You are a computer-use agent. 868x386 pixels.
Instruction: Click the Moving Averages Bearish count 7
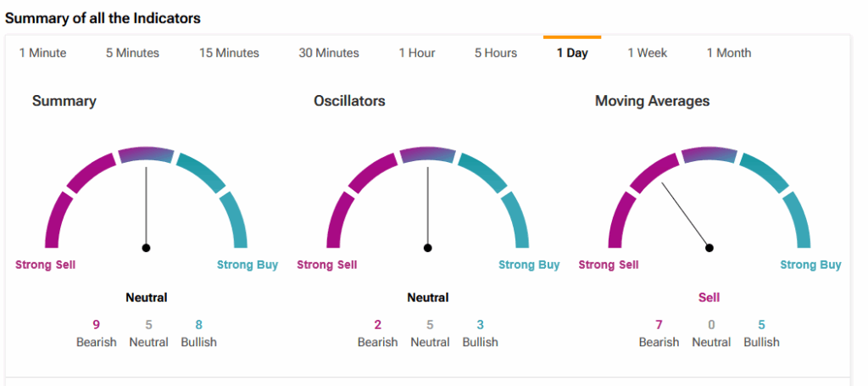659,324
